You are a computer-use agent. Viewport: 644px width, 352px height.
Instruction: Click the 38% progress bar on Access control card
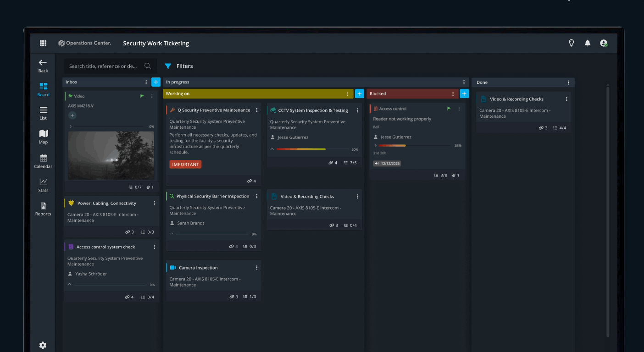(x=414, y=145)
